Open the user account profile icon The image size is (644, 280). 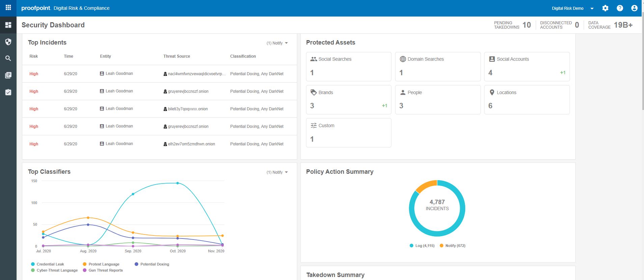pos(634,8)
